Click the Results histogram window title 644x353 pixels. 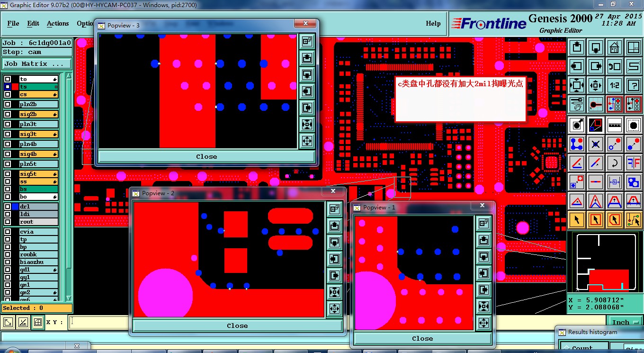pyautogui.click(x=592, y=332)
